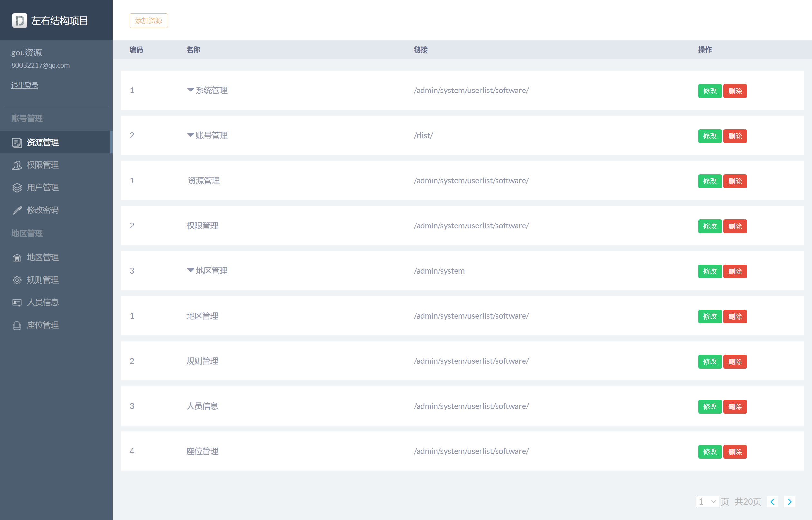
Task: Click the 人员信息 ID card icon
Action: 17,303
